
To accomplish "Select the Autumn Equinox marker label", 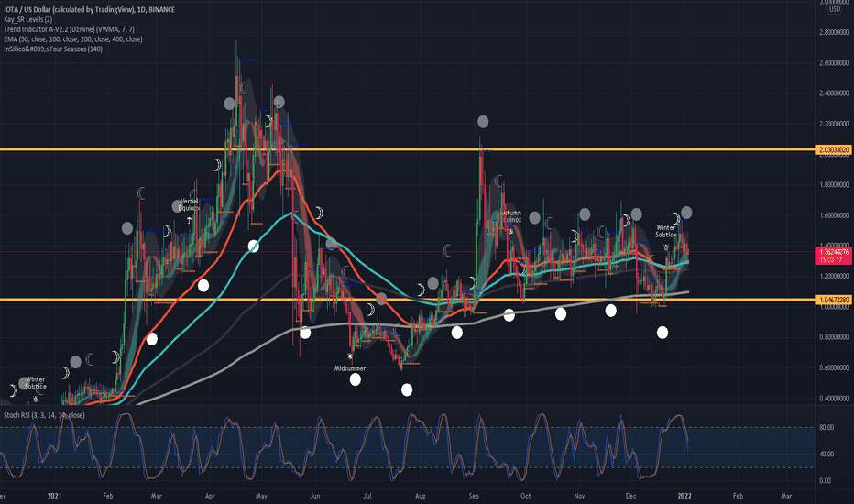I will (x=511, y=216).
